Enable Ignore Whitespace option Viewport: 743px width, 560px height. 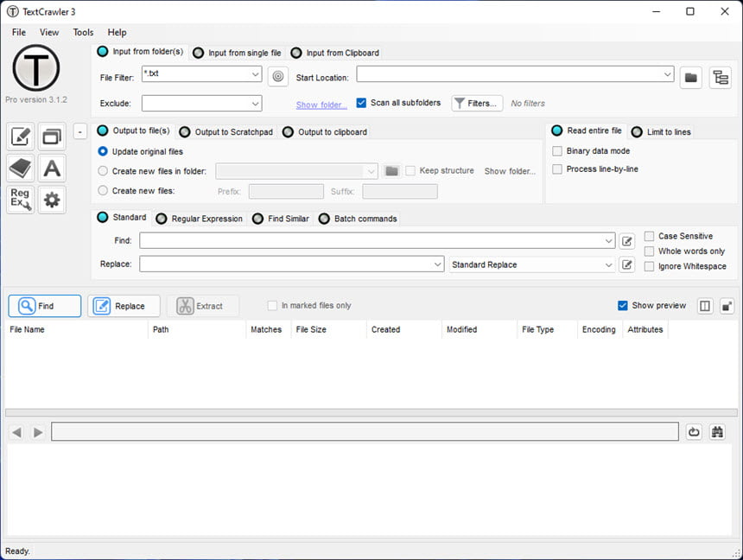click(x=649, y=266)
